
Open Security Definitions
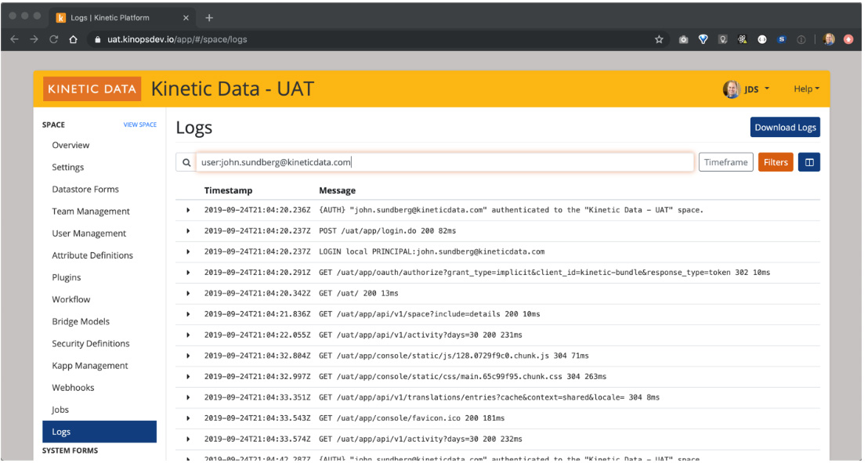pyautogui.click(x=91, y=343)
